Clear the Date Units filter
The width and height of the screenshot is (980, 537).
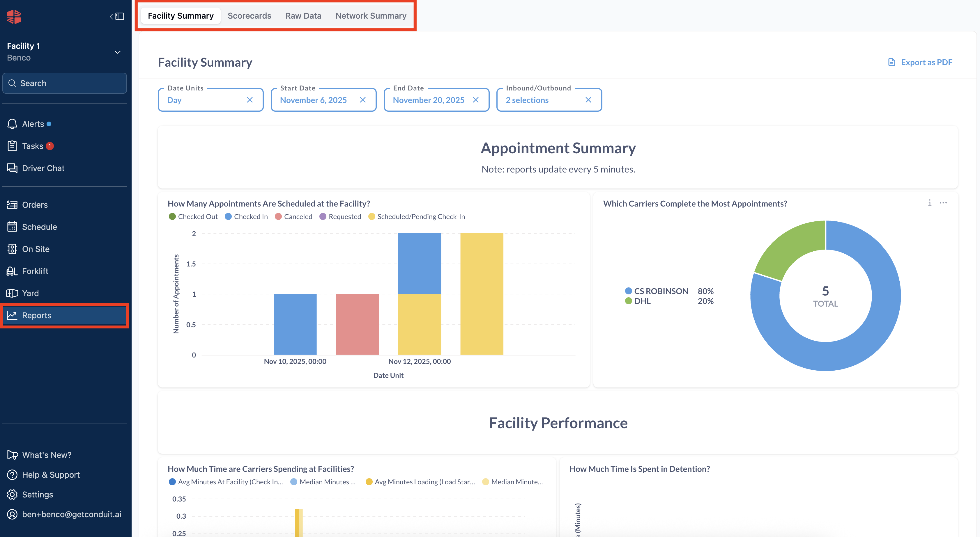pyautogui.click(x=250, y=100)
